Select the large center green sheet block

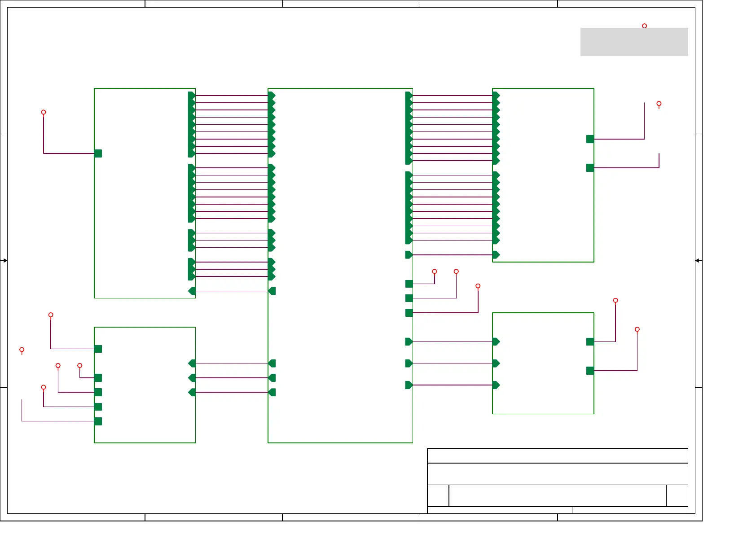[x=340, y=266]
